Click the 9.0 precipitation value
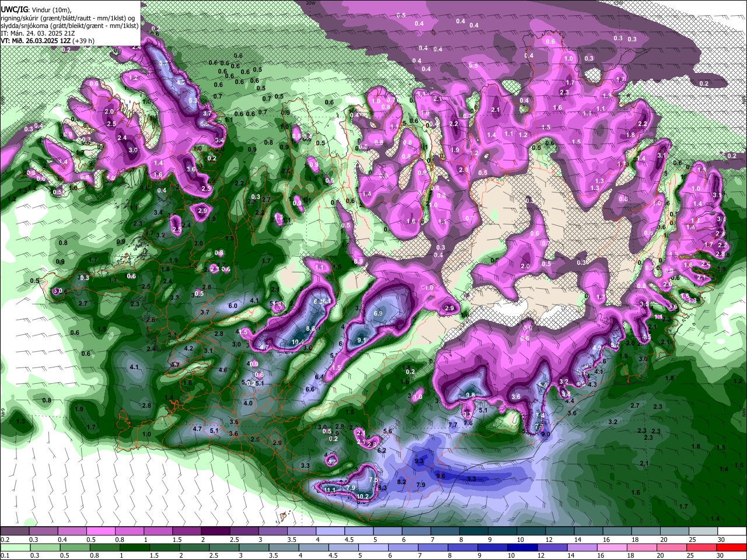This screenshot has height=560, width=747. [546, 434]
